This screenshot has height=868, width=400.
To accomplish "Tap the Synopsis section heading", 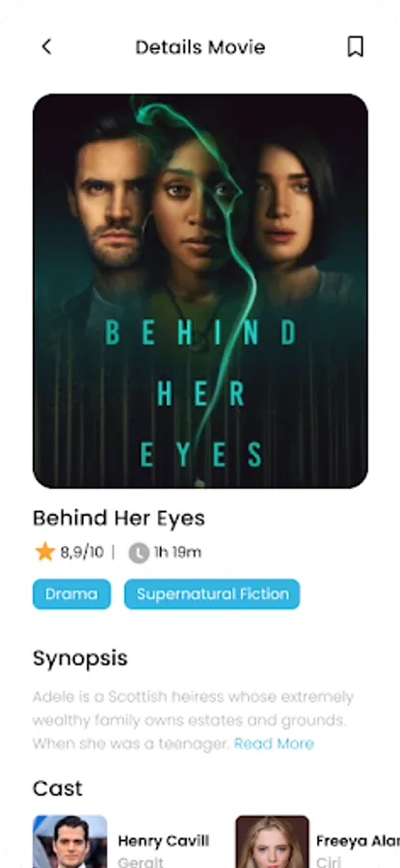I will coord(80,659).
